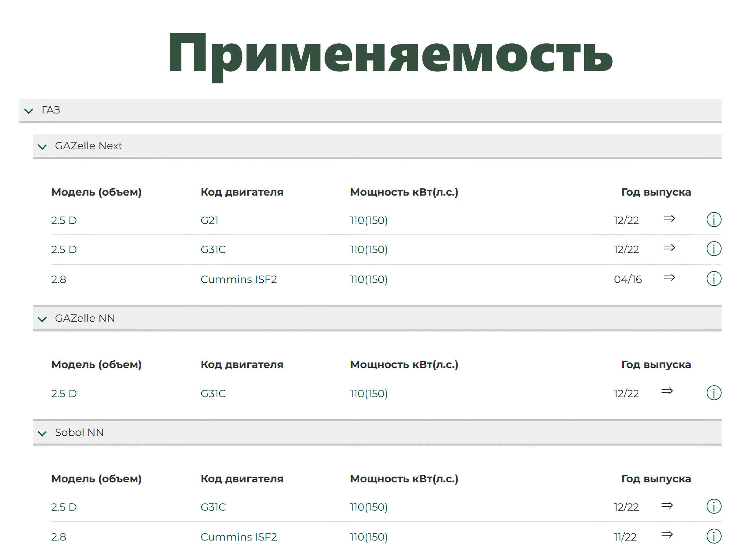
Task: Open G21 engine code link
Action: point(210,220)
